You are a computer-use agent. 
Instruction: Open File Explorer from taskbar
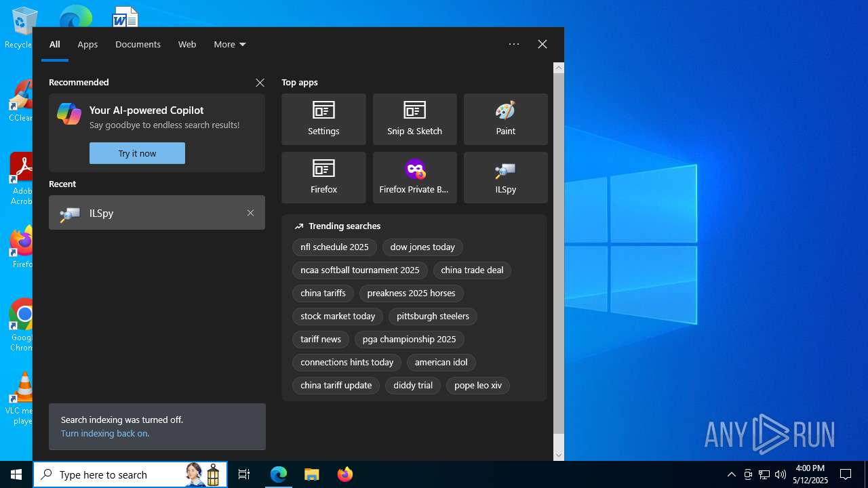tap(312, 474)
